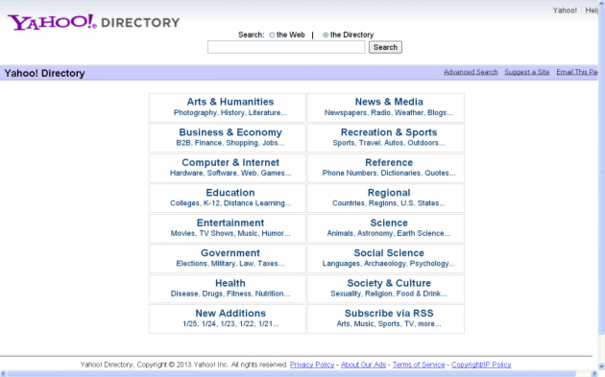Click the Search button

385,47
